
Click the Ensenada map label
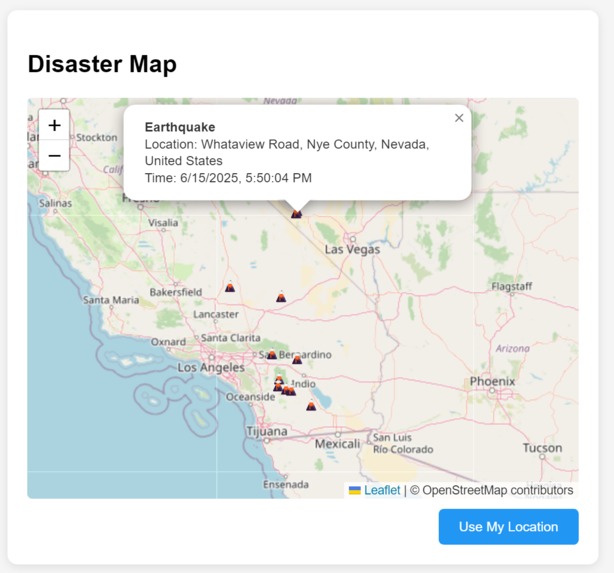pos(285,484)
